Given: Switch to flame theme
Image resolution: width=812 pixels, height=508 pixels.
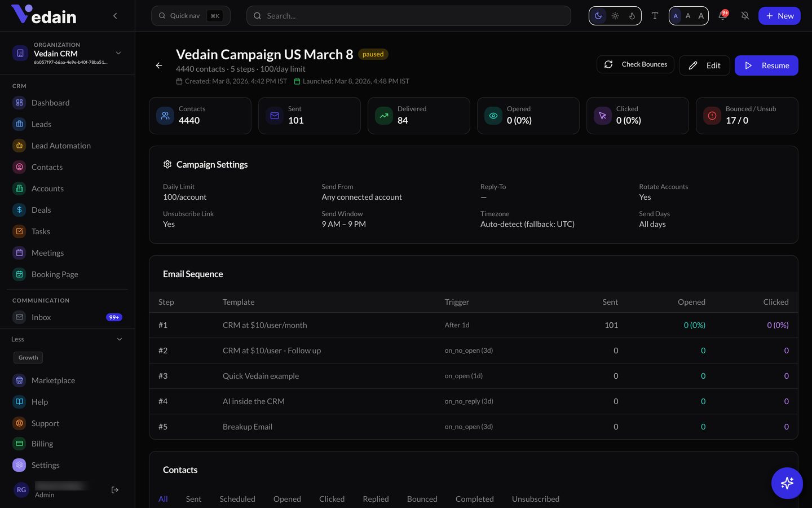Looking at the screenshot, I should [x=632, y=16].
